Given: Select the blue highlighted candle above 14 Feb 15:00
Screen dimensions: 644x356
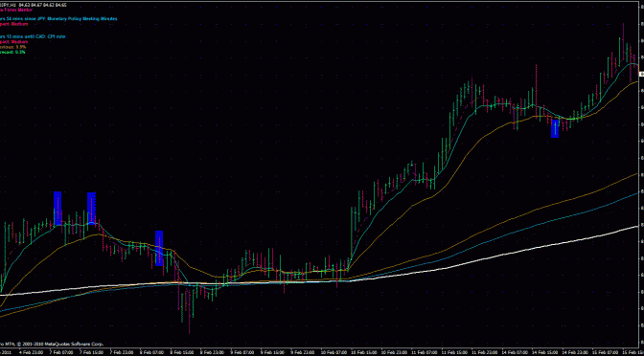Looking at the screenshot, I should [x=555, y=128].
